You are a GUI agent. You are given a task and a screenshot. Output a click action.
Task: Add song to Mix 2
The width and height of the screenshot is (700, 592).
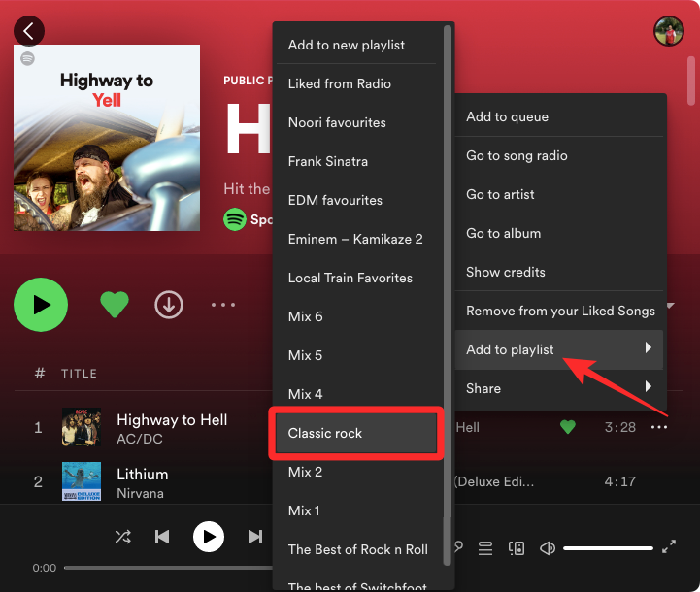pyautogui.click(x=355, y=472)
